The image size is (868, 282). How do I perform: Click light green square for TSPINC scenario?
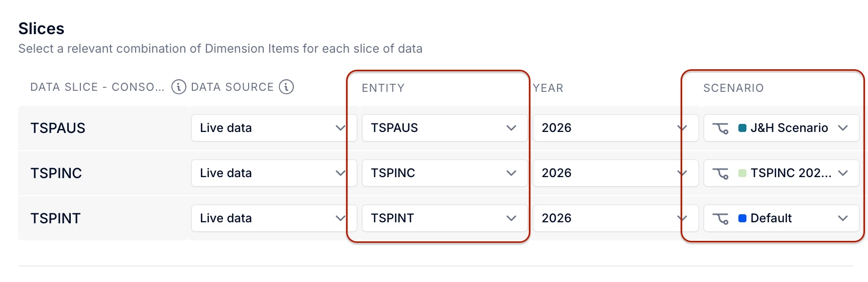tap(742, 173)
